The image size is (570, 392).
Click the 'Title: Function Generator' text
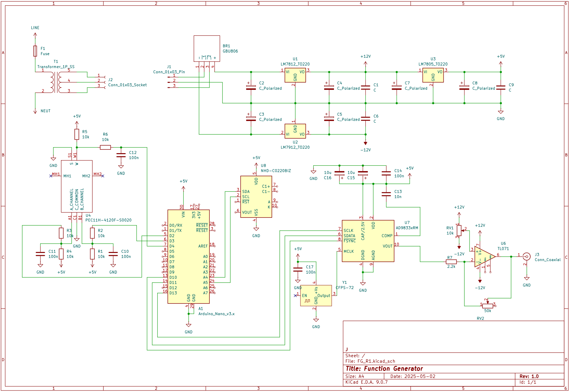tap(384, 369)
